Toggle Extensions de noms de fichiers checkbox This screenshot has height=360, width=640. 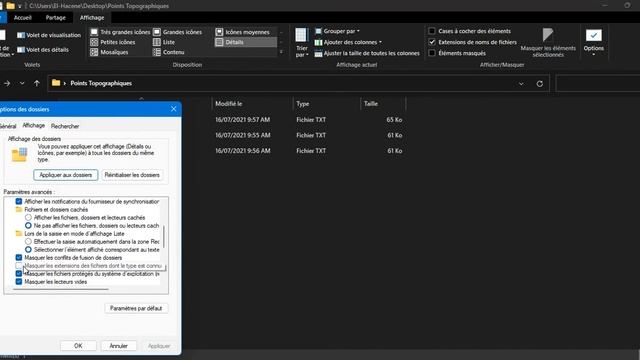click(x=432, y=42)
